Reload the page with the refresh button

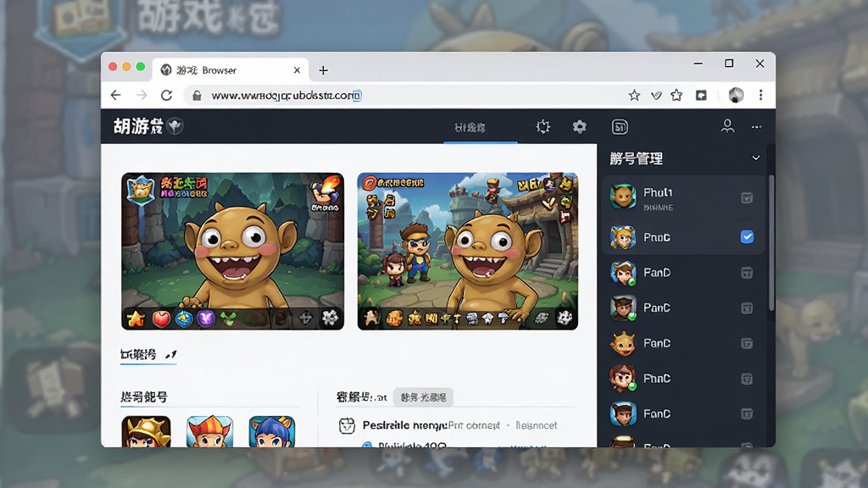167,95
